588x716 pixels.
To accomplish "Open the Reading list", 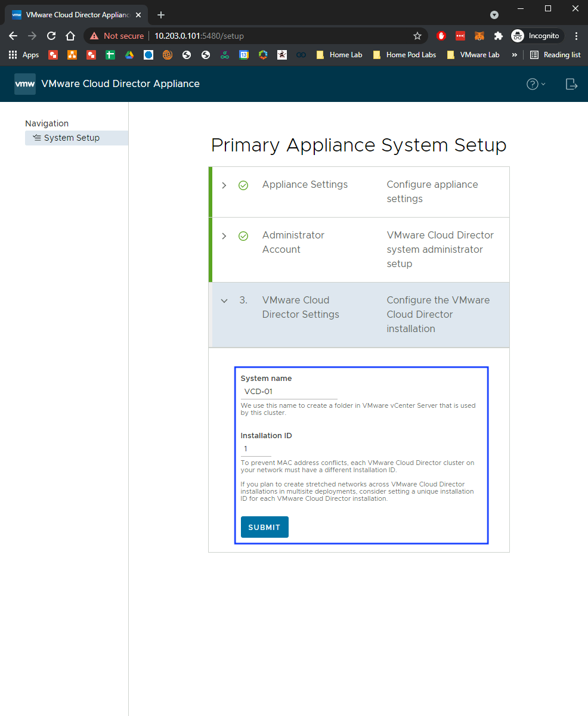I will point(555,55).
